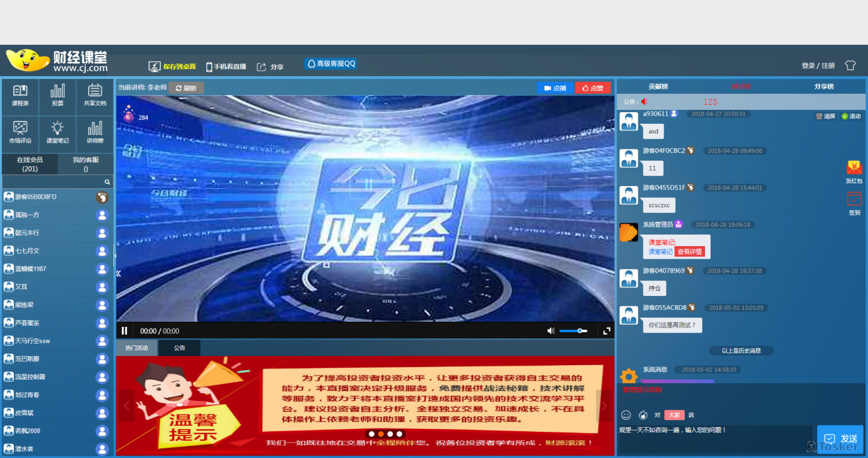Mute the announcement speaker icon
This screenshot has height=458, width=868.
644,101
